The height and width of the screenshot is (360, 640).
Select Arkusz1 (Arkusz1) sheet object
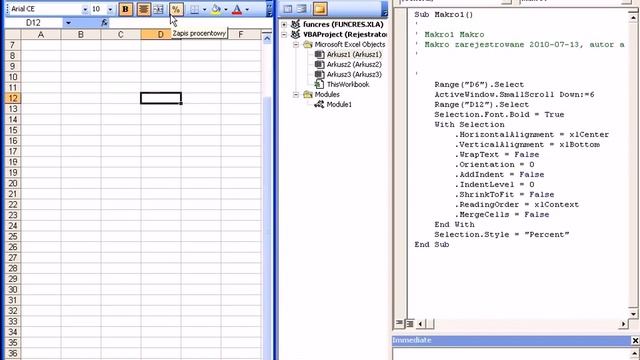[354, 55]
